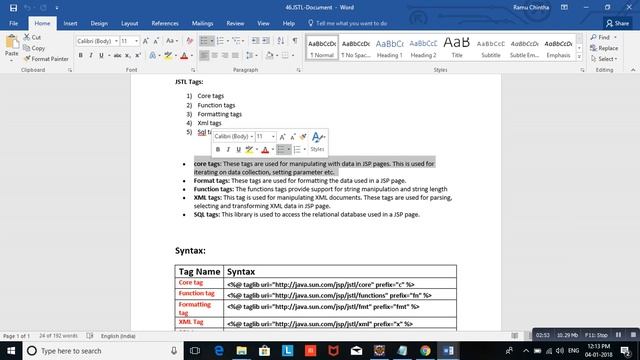Toggle bullets in the mini toolbar
The image size is (640, 360).
[281, 149]
